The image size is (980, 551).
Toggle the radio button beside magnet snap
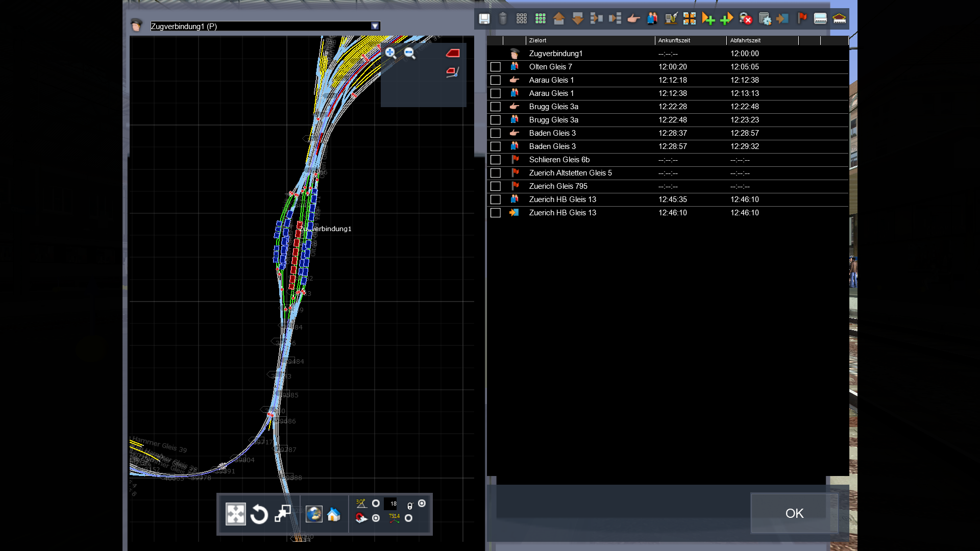(376, 518)
